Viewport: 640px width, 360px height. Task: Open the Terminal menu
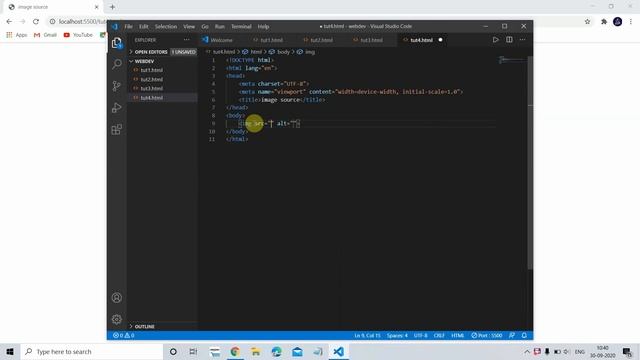tap(241, 27)
